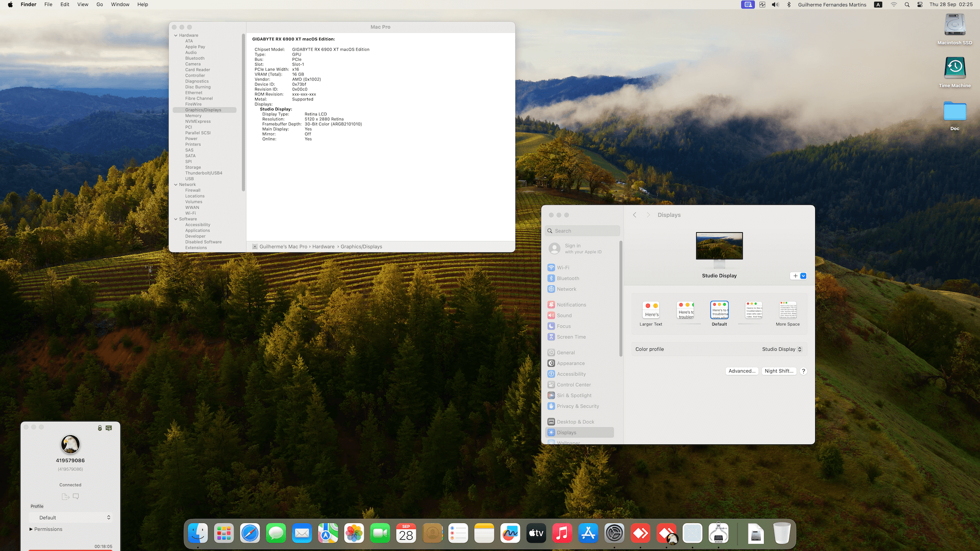Image resolution: width=980 pixels, height=551 pixels.
Task: Click the switch sides monitor icon in the AnyDesk panel
Action: (x=109, y=428)
